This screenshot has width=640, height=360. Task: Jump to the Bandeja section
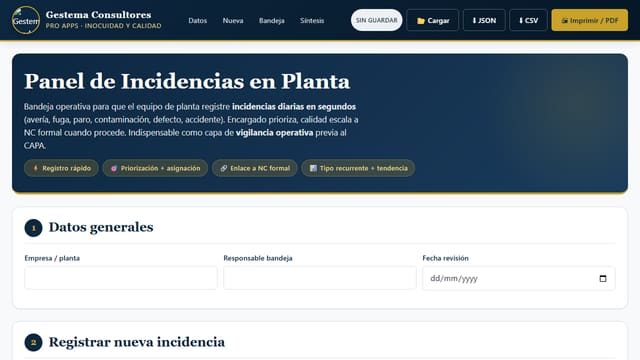click(272, 20)
